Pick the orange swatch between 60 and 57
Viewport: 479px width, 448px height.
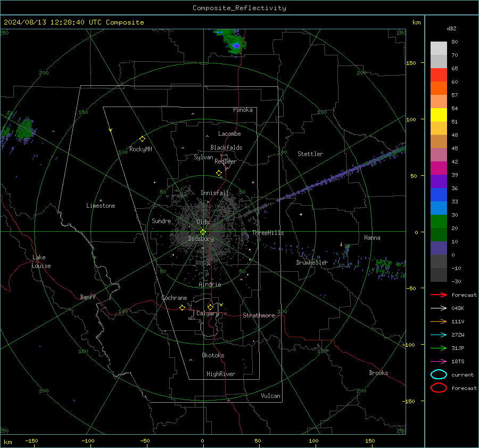pos(439,88)
